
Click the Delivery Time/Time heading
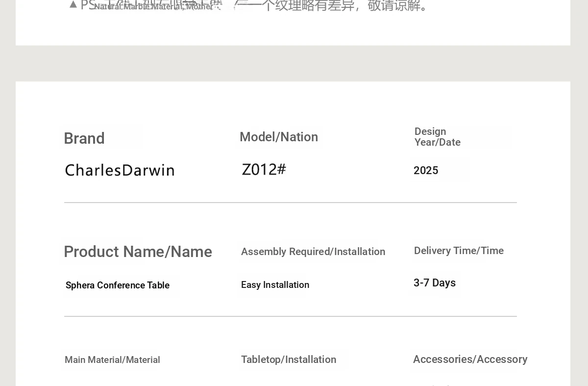[x=459, y=251]
